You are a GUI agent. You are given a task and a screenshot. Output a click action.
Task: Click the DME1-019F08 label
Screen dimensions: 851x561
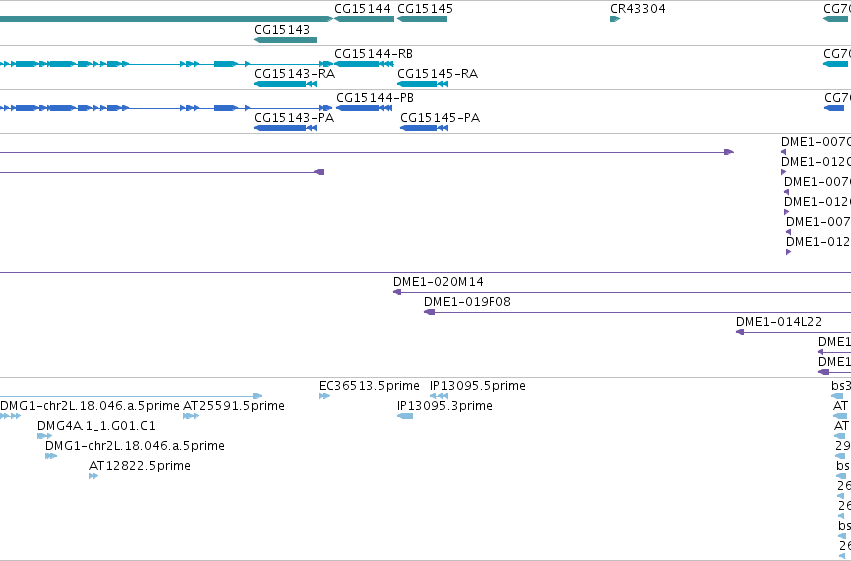pyautogui.click(x=467, y=302)
